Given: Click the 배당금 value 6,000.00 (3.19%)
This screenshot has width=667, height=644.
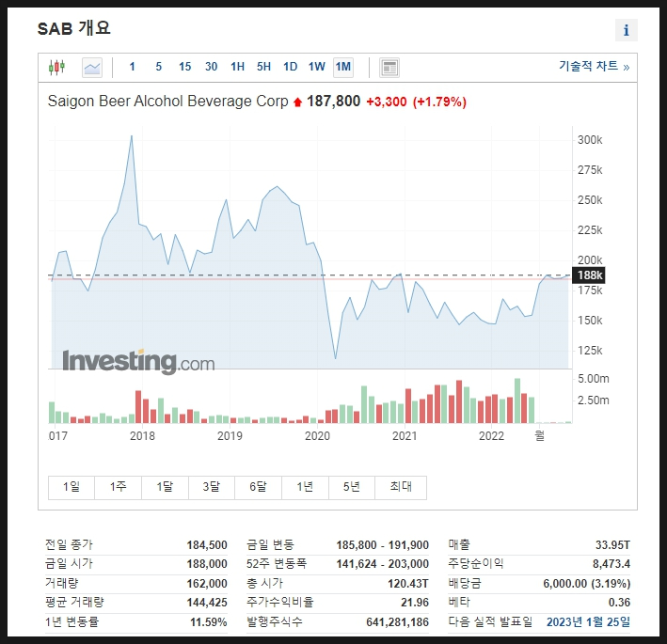Looking at the screenshot, I should tap(587, 584).
